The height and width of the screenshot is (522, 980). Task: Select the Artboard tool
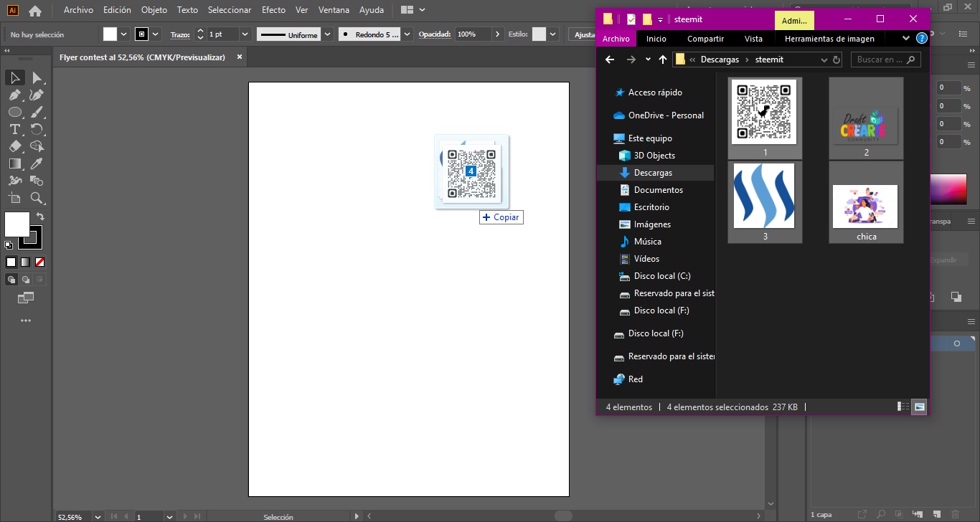[15, 198]
